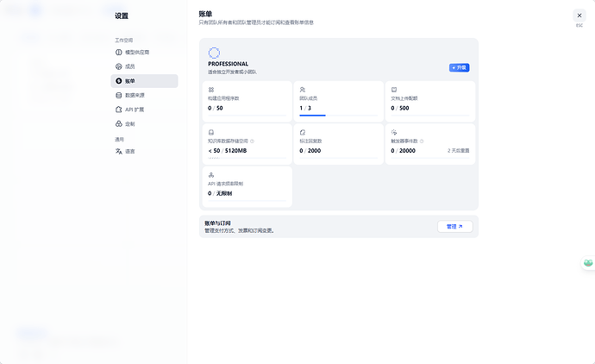Click the 团队成员 usage progress bar
Image resolution: width=595 pixels, height=364 pixels.
coord(339,115)
